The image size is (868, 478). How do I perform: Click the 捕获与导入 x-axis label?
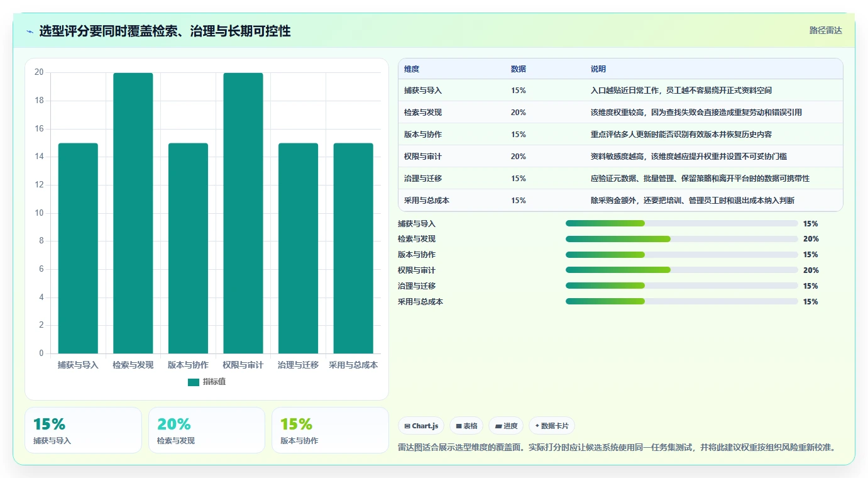(x=78, y=365)
